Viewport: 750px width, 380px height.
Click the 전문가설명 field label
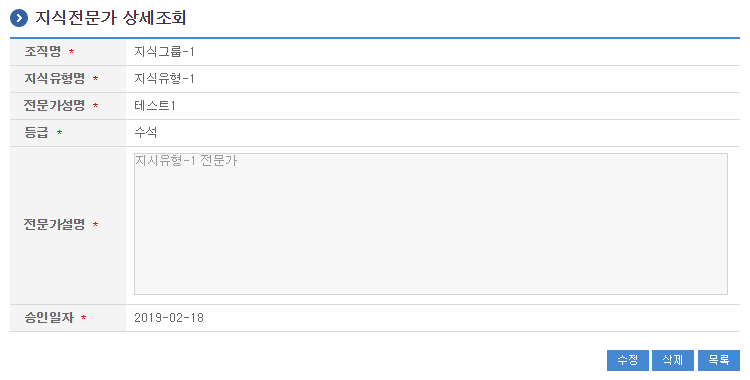(x=55, y=224)
